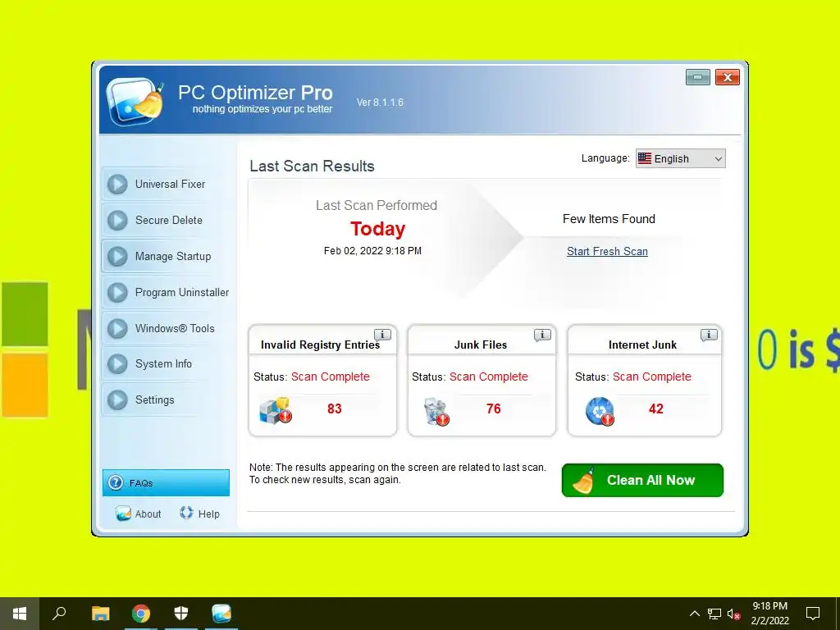Click the Internet Junk count 42
Screen dimensions: 840x630
655,409
